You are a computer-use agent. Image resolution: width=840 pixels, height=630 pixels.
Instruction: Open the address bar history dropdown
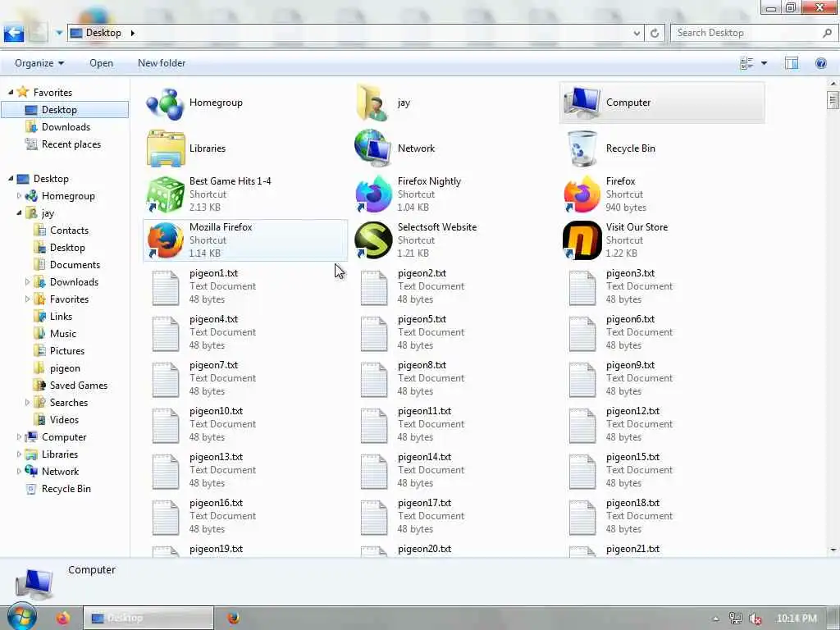tap(637, 33)
